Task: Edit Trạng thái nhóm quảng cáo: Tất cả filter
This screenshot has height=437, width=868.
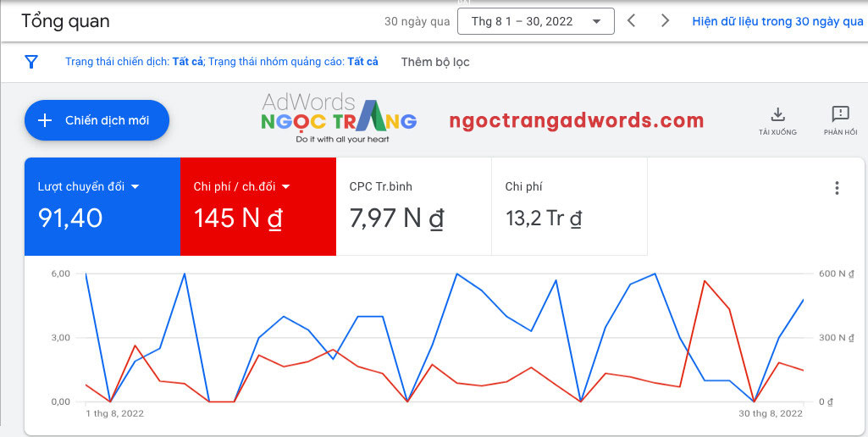Action: 293,62
